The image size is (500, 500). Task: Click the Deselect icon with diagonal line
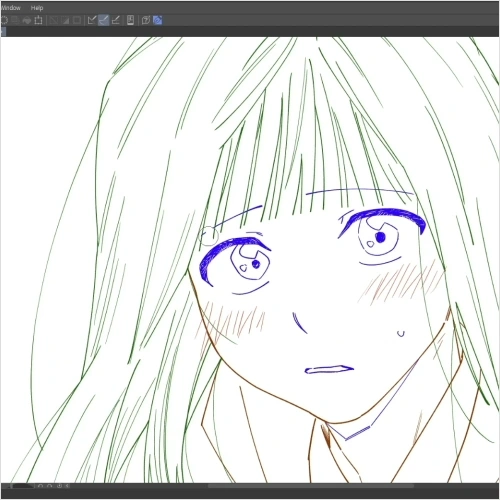(x=53, y=20)
